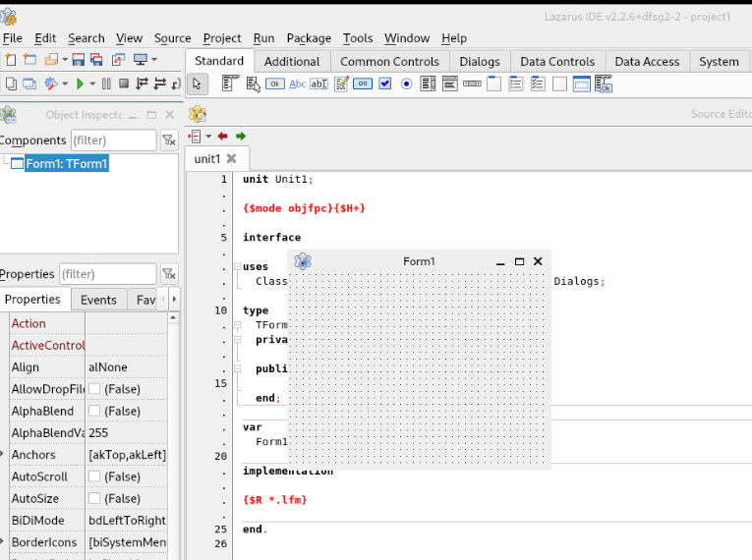Image resolution: width=752 pixels, height=560 pixels.
Task: Pick the TPanel component icon
Action: (x=559, y=84)
